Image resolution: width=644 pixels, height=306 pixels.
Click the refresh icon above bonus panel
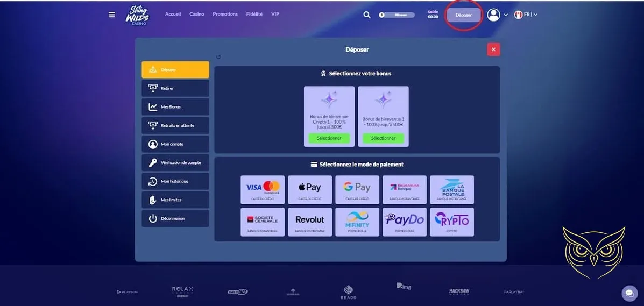coord(218,57)
